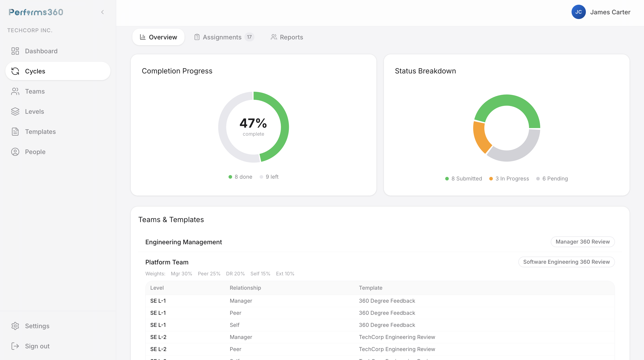Expand the Engineering Management team row
Image resolution: width=644 pixels, height=360 pixels.
click(184, 242)
